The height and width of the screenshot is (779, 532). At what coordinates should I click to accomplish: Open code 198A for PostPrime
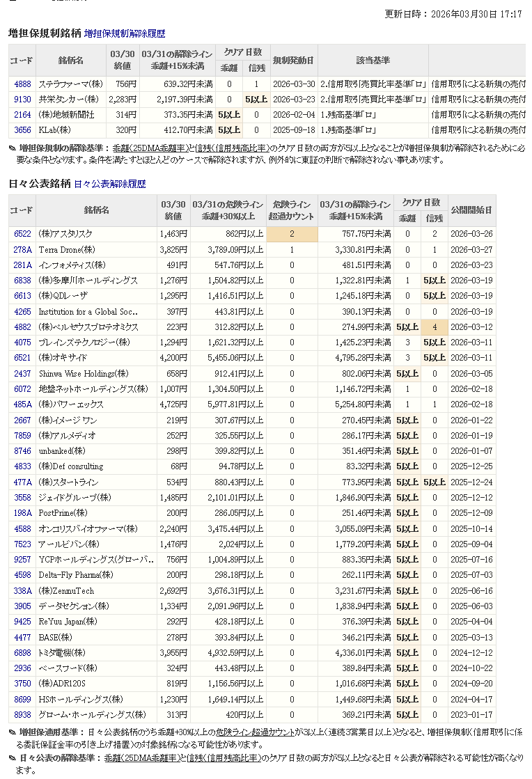(22, 513)
